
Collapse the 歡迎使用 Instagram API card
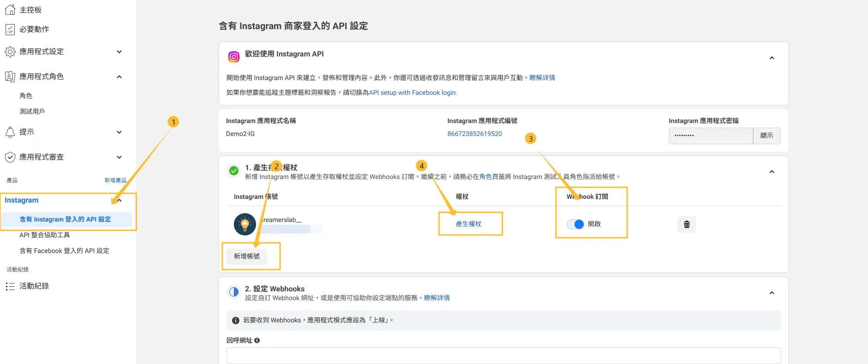tap(771, 58)
